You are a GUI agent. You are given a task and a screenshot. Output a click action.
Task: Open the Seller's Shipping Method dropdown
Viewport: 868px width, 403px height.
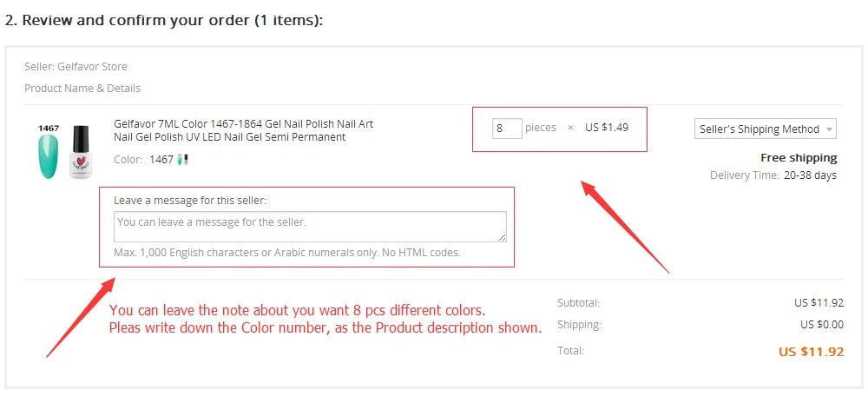[766, 129]
